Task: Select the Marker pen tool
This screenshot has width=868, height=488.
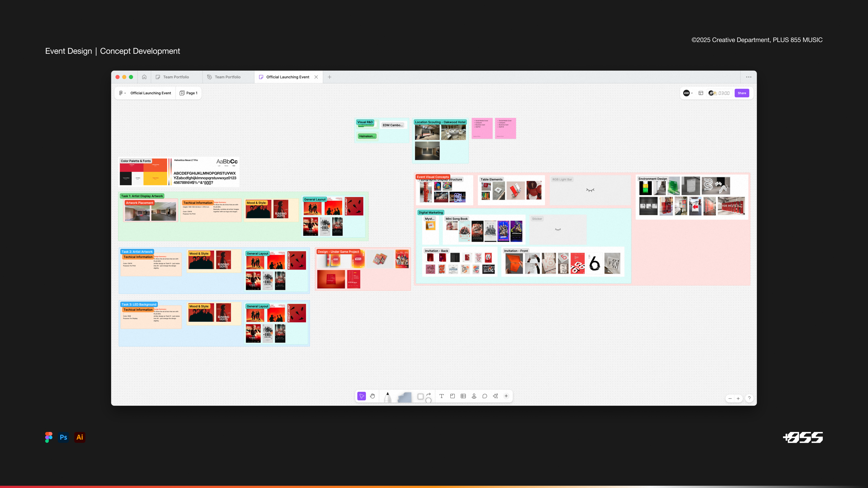Action: [387, 397]
